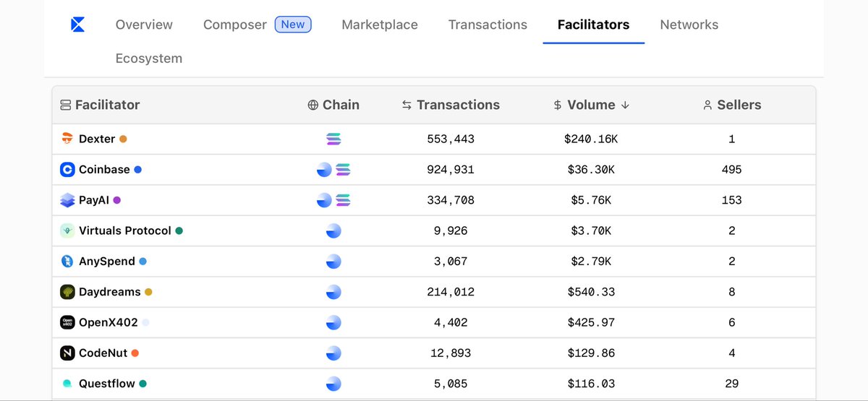Click the AnySpend logo icon
Viewport: 868px width, 401px height.
coord(67,262)
